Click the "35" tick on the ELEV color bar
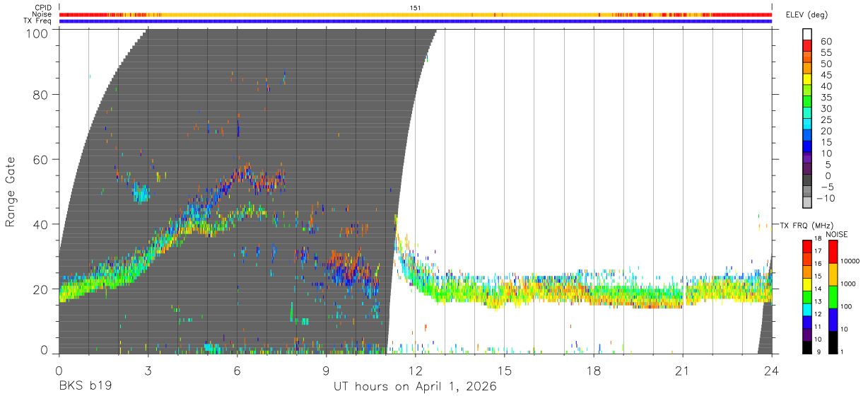The image size is (868, 401). (826, 98)
